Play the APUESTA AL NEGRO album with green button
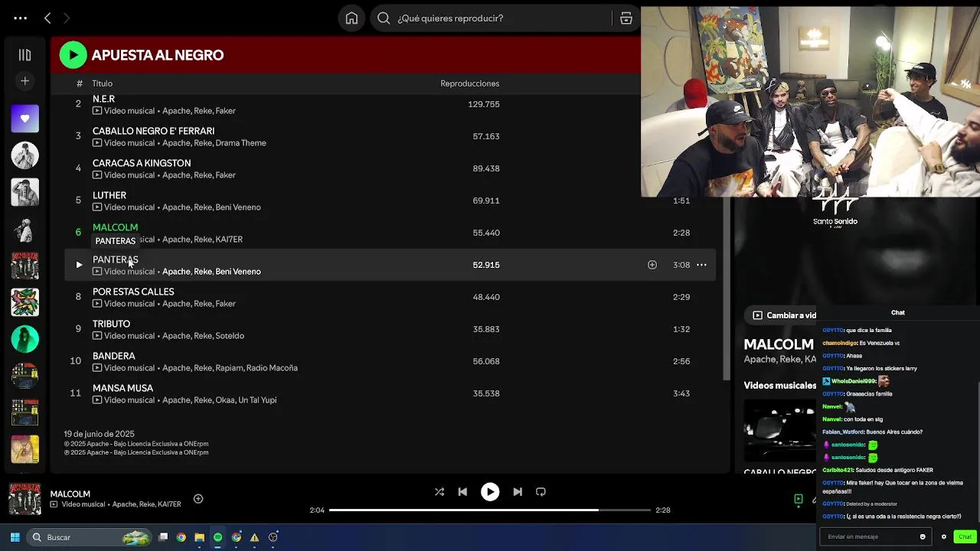This screenshot has height=551, width=980. [x=73, y=54]
